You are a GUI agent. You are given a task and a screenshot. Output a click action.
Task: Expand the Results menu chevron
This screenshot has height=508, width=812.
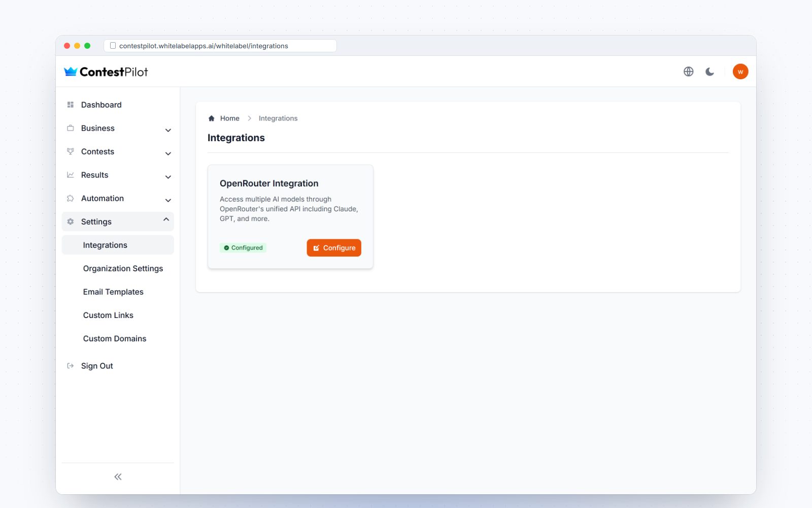pyautogui.click(x=168, y=177)
